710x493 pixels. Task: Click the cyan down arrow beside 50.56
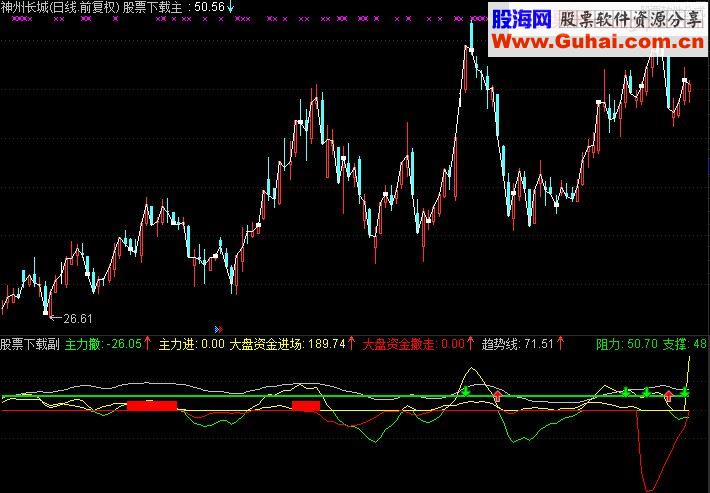(230, 7)
